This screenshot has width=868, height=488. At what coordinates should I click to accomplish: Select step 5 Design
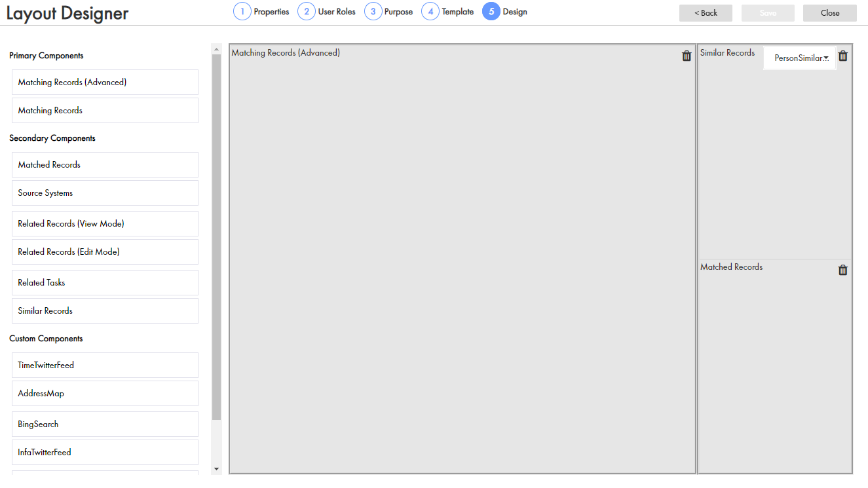[x=505, y=12]
